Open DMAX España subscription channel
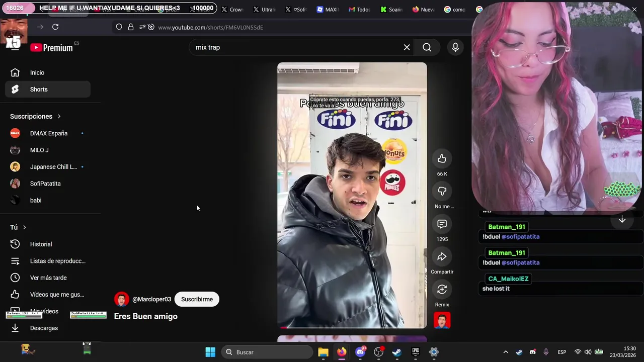The image size is (644, 362). 48,133
